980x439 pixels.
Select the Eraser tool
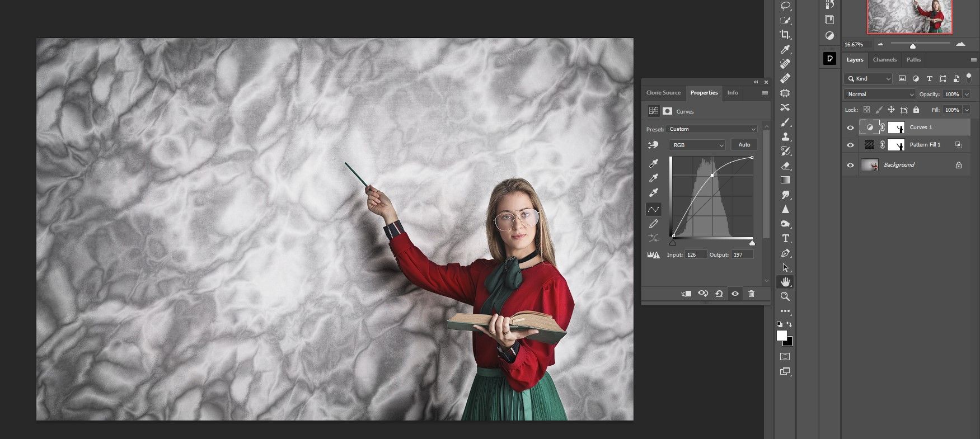click(x=785, y=166)
